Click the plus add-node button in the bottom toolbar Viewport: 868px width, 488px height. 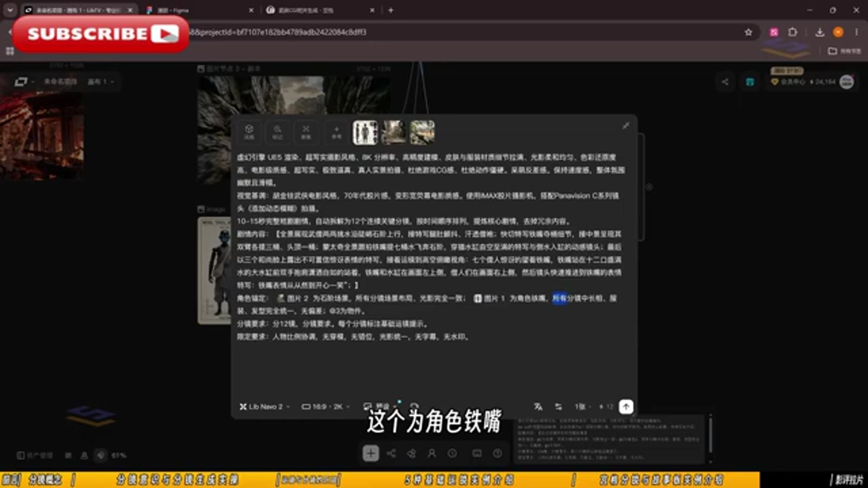tap(371, 453)
